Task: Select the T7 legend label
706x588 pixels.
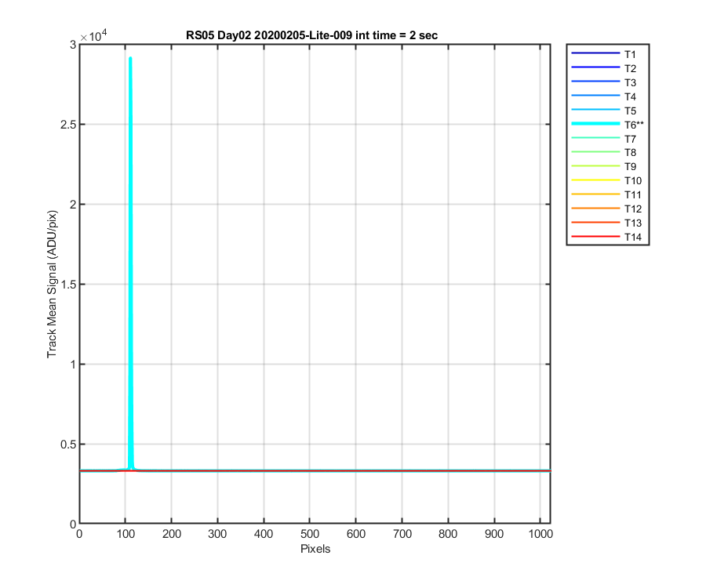Action: [x=630, y=139]
